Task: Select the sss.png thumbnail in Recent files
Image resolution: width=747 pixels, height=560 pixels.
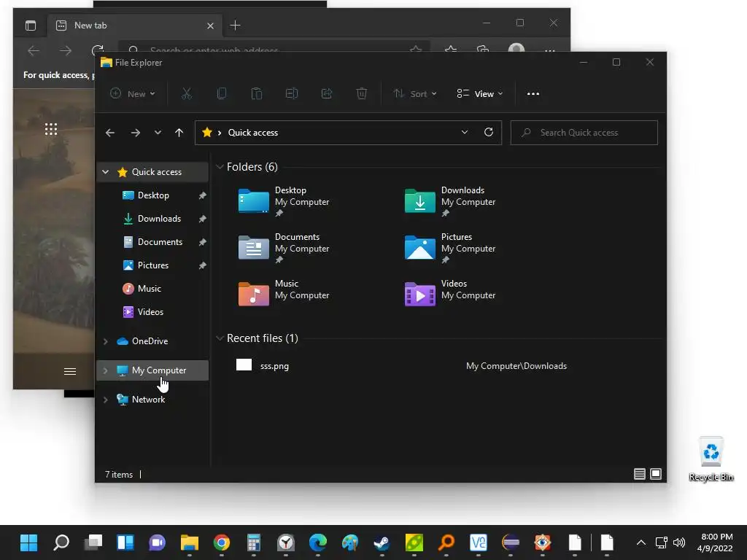Action: (x=244, y=365)
